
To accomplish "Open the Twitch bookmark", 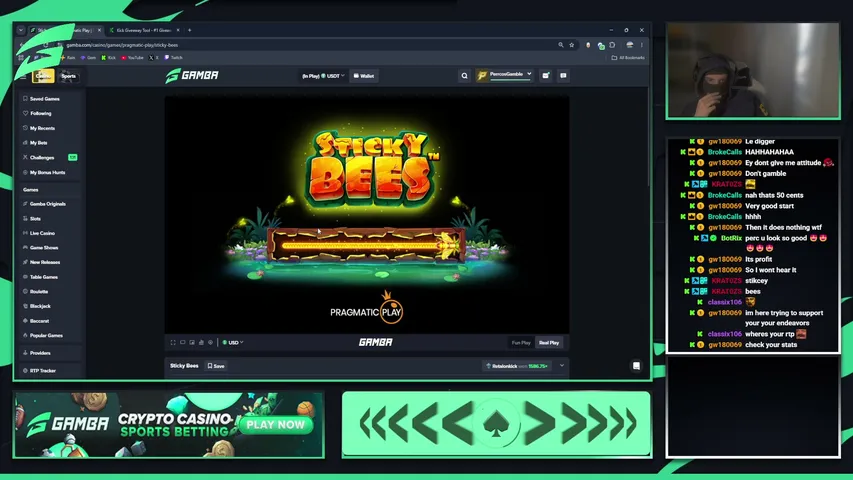I will tap(174, 58).
